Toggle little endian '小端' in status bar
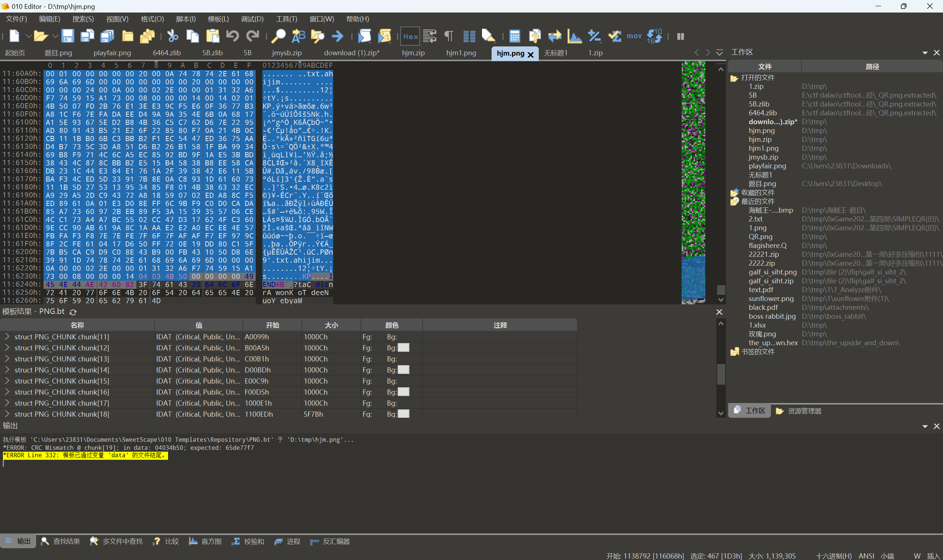This screenshot has width=943, height=560. point(887,556)
